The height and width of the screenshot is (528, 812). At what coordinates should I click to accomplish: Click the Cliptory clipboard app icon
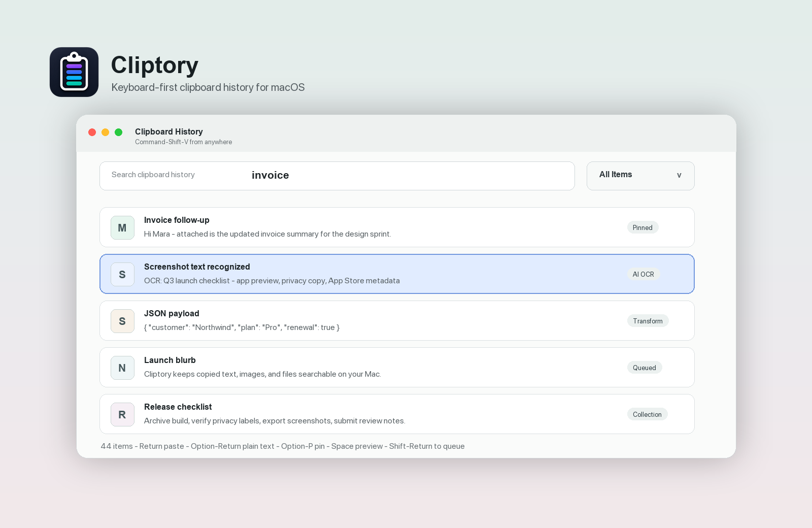click(74, 72)
